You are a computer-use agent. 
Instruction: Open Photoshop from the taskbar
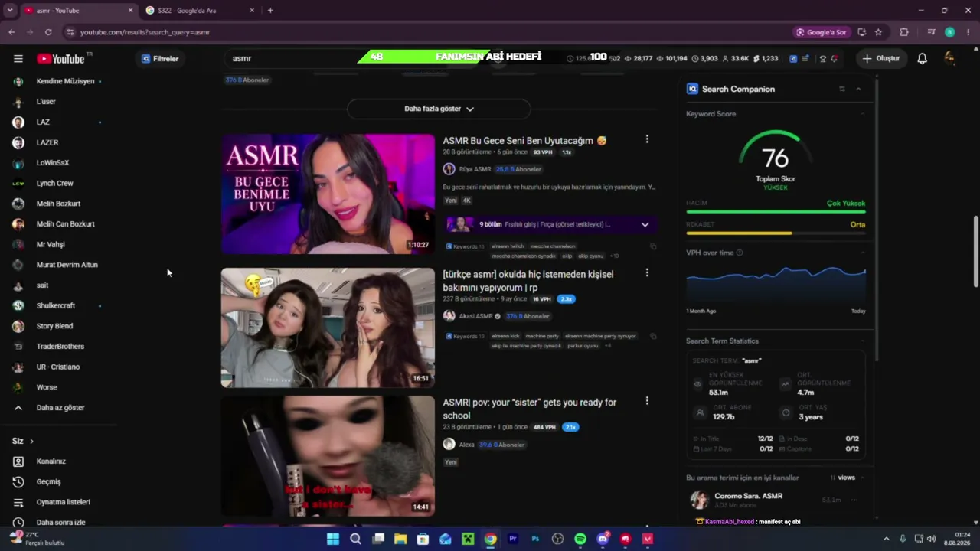click(535, 539)
